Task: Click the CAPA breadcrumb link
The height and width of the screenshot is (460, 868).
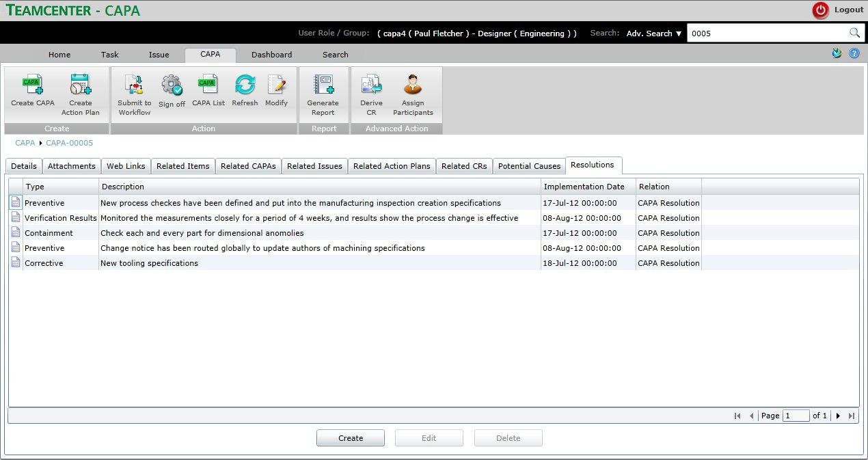Action: (x=25, y=143)
